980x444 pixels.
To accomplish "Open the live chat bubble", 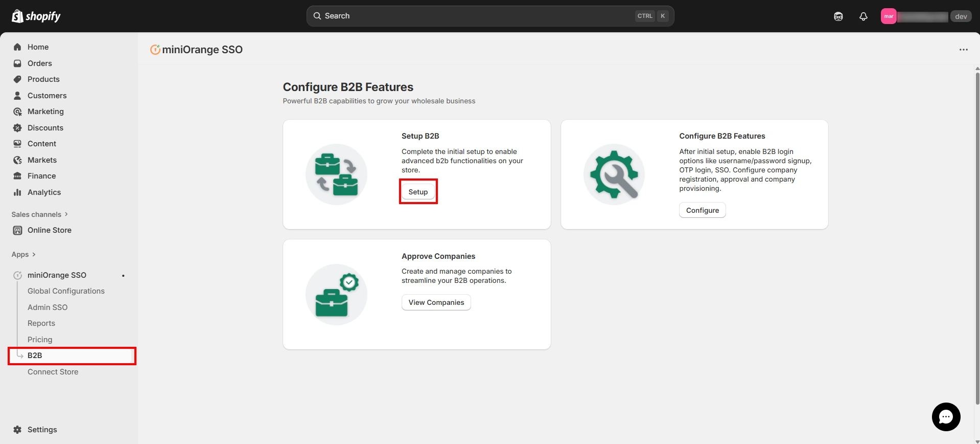I will coord(946,417).
